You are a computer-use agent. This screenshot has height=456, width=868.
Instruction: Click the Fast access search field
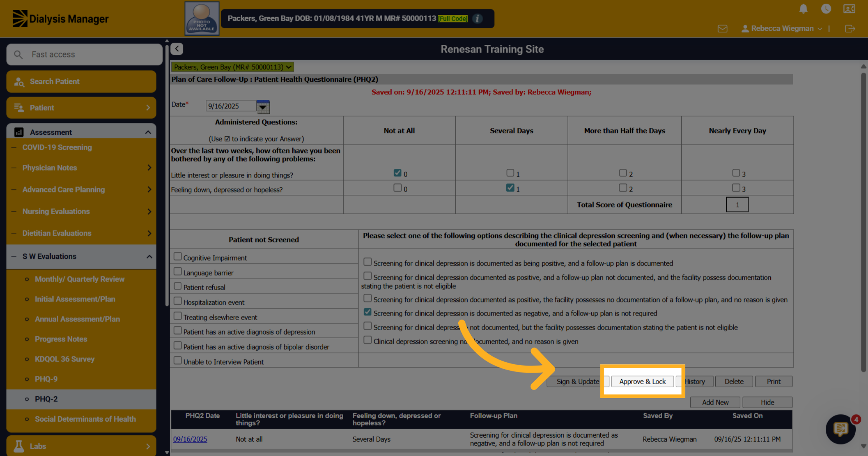(x=84, y=55)
